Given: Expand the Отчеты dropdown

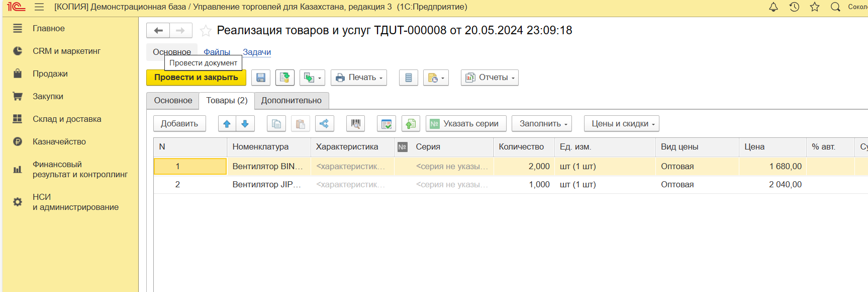Looking at the screenshot, I should [x=490, y=78].
